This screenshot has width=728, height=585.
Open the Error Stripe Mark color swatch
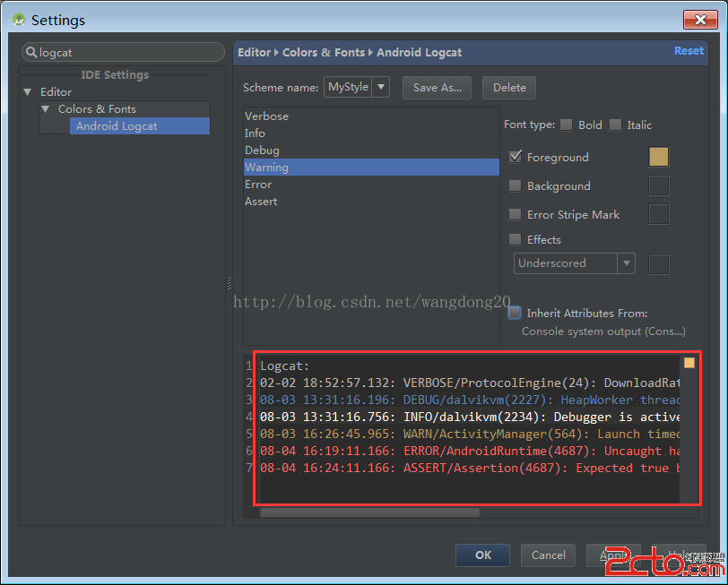click(x=658, y=214)
